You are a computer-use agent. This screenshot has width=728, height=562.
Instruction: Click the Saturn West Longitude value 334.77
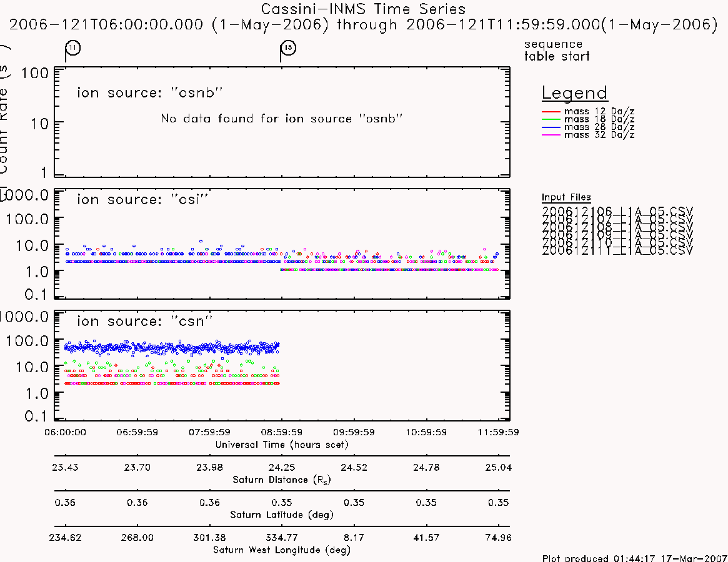281,538
